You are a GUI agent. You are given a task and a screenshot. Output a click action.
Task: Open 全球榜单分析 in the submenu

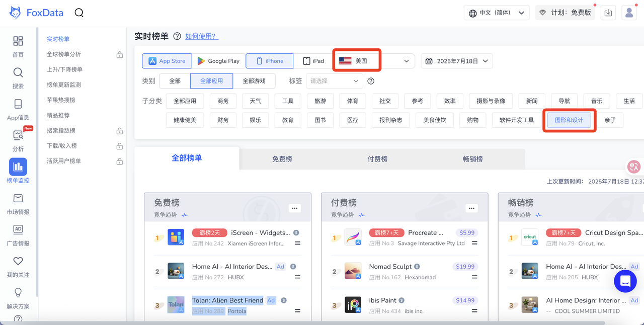click(64, 54)
